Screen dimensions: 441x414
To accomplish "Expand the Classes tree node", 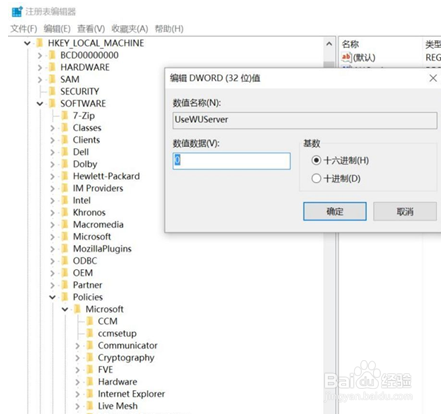I will 52,128.
